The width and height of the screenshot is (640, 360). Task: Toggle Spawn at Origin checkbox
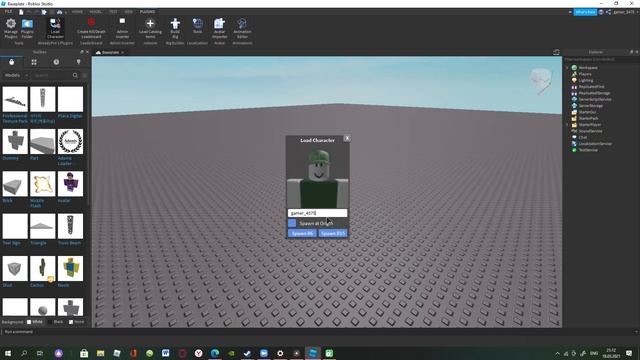(292, 223)
